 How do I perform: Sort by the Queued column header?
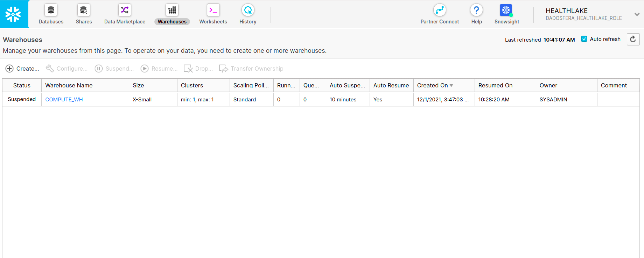313,85
